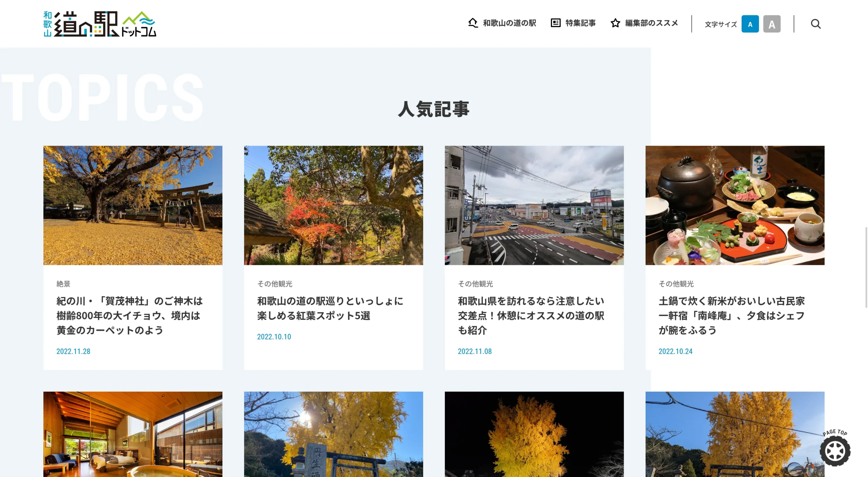Select the small blue A text size
The image size is (868, 477).
750,24
